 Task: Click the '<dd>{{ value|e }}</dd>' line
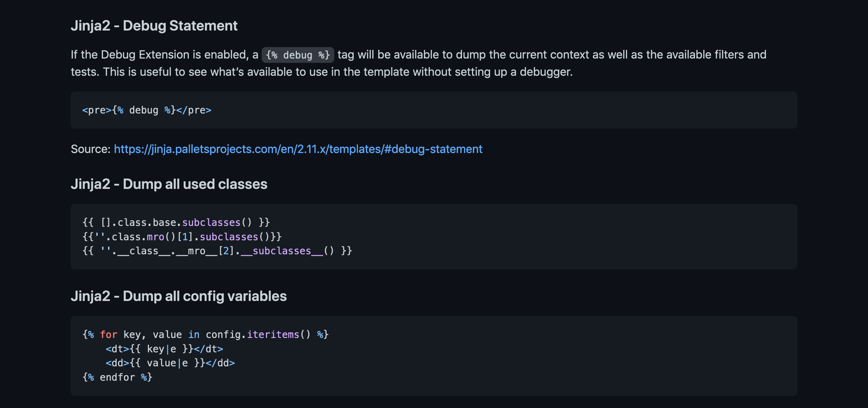[x=170, y=363]
